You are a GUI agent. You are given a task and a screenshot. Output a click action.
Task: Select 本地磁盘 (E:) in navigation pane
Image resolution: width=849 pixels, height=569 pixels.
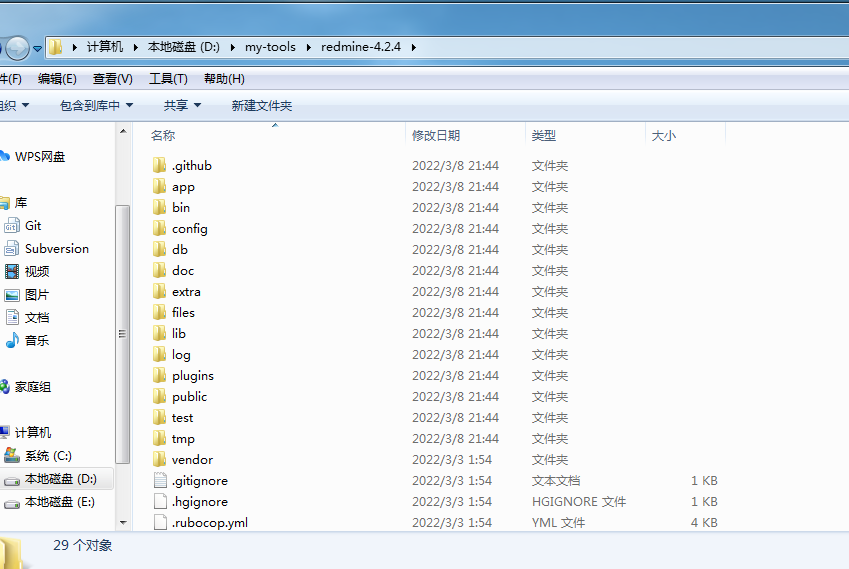click(59, 502)
